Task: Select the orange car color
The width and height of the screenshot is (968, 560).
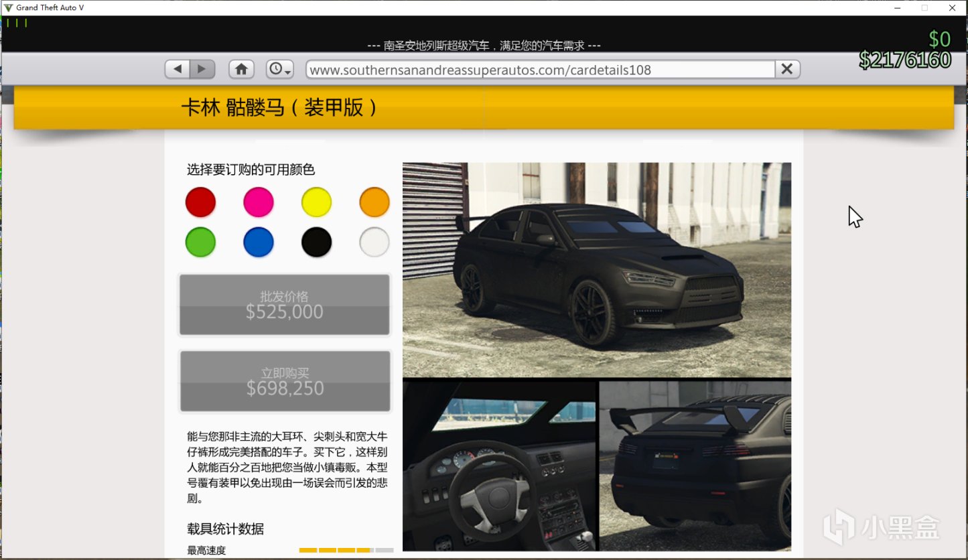Action: pyautogui.click(x=374, y=202)
